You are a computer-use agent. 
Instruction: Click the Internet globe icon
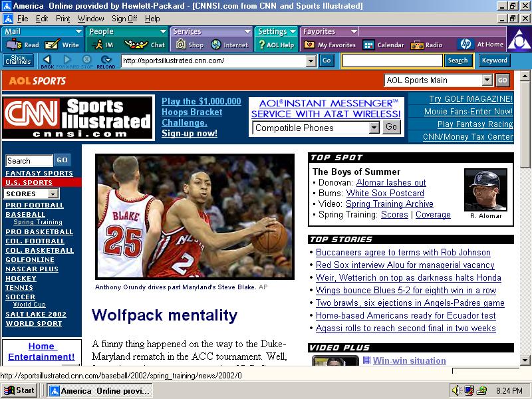(x=216, y=45)
